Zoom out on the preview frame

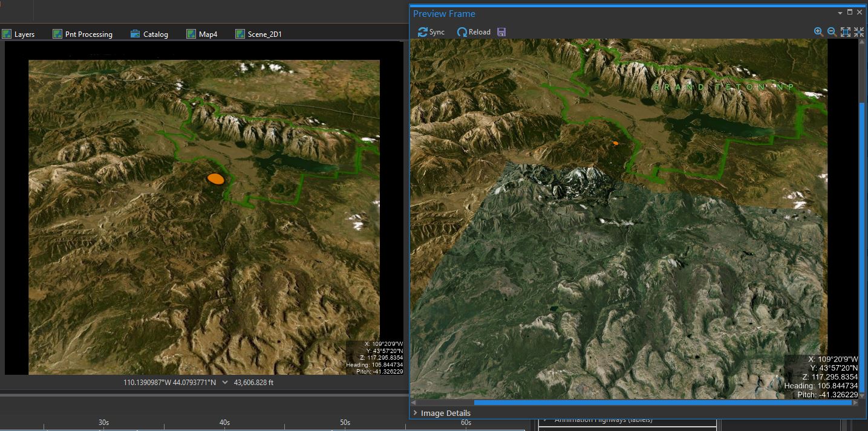click(x=832, y=32)
